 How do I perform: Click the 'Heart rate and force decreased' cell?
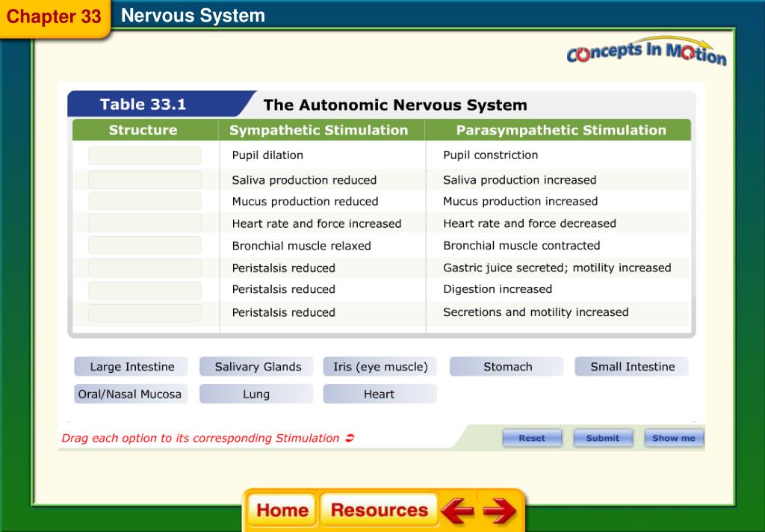pyautogui.click(x=530, y=223)
